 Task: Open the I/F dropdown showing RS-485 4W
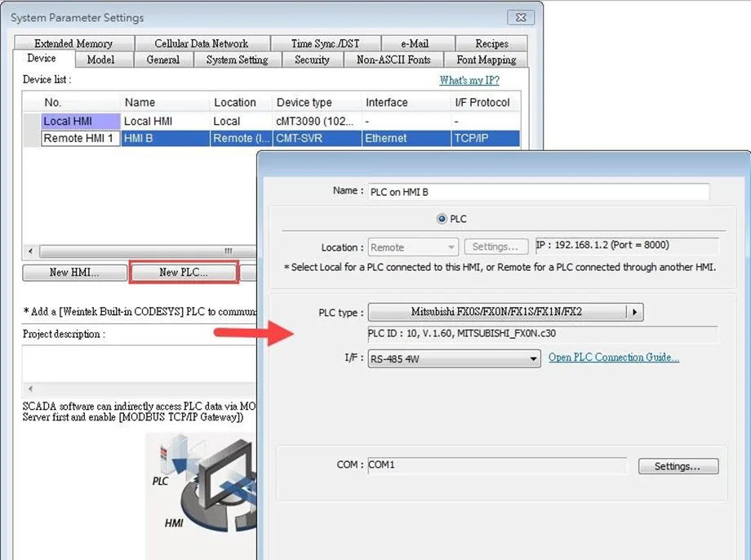(x=454, y=359)
